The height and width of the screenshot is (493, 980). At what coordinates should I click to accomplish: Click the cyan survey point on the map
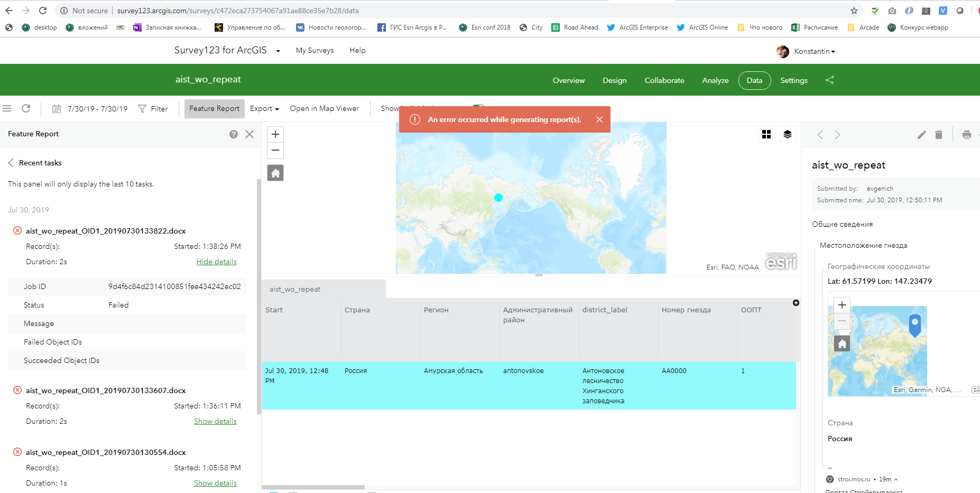tap(498, 198)
